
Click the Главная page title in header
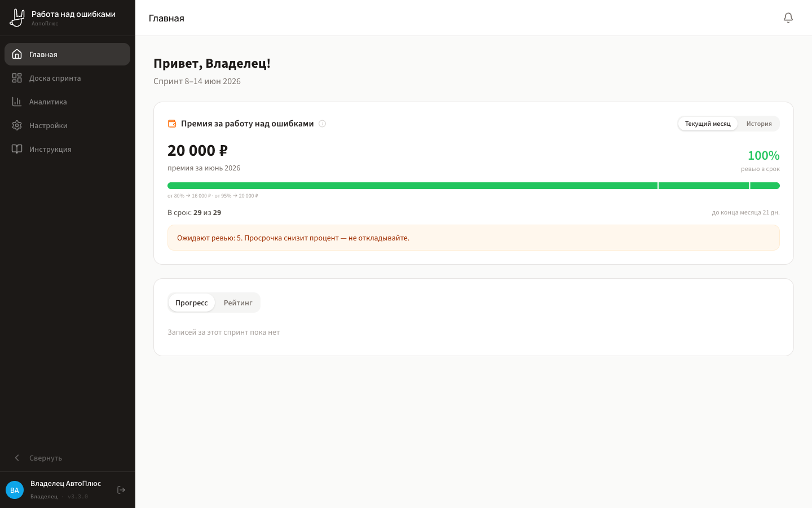click(x=166, y=18)
